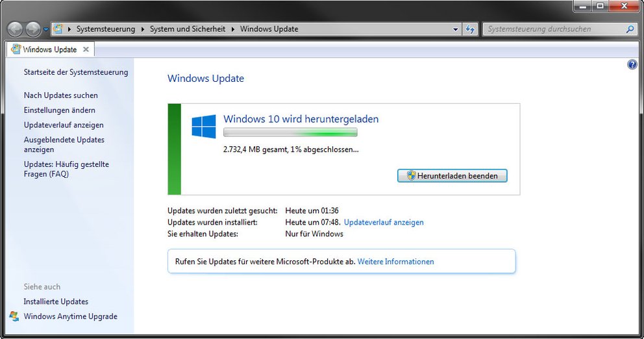Open the address bar history dropdown
Screen dimensions: 644x339
coord(455,29)
